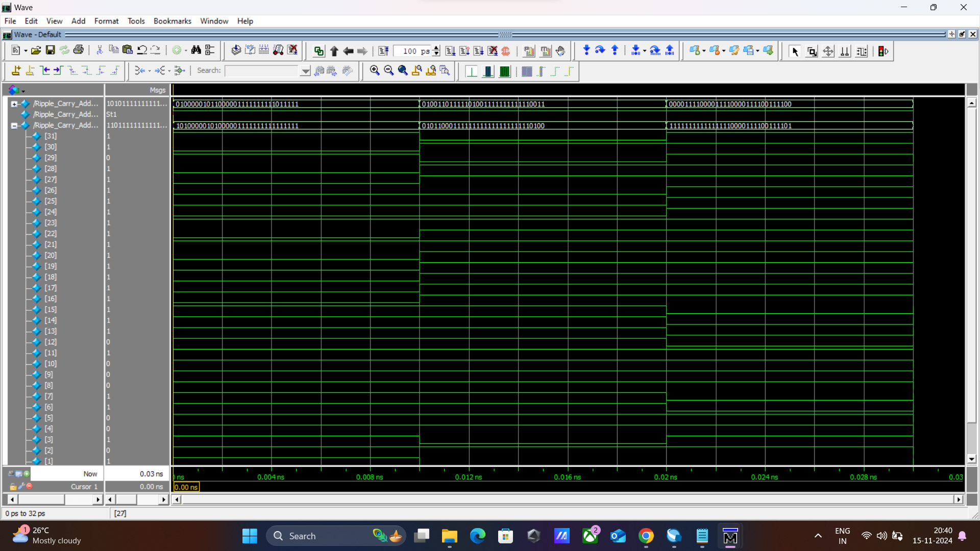980x551 pixels.
Task: Open the Search field dropdown arrow
Action: pos(305,71)
